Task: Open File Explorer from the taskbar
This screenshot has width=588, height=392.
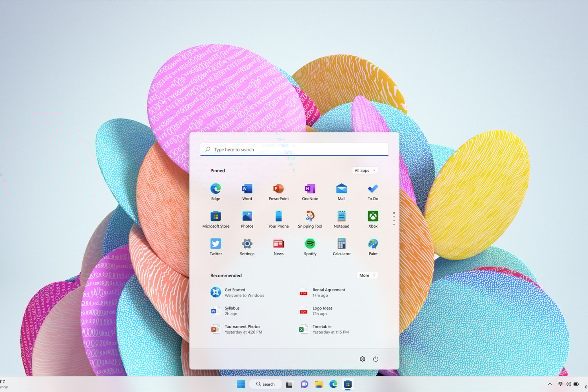Action: pyautogui.click(x=319, y=384)
